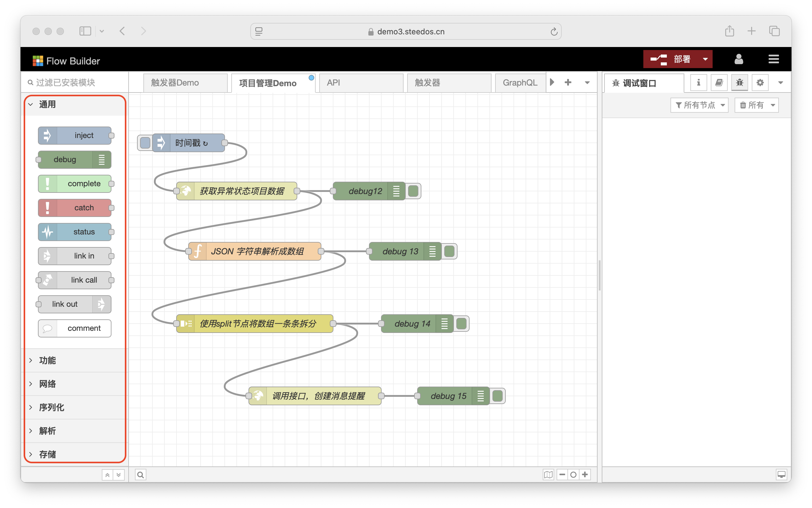Select the catch palette node
Viewport: 812px width, 508px height.
[75, 208]
